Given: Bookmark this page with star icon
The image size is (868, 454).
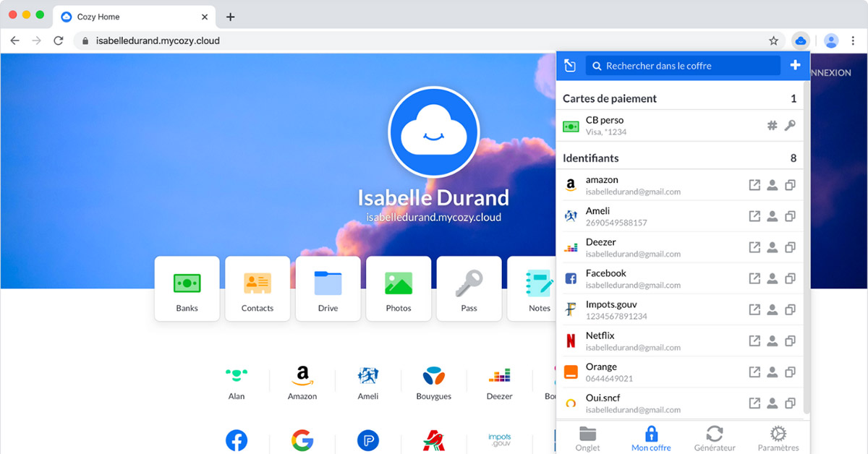Looking at the screenshot, I should [773, 40].
